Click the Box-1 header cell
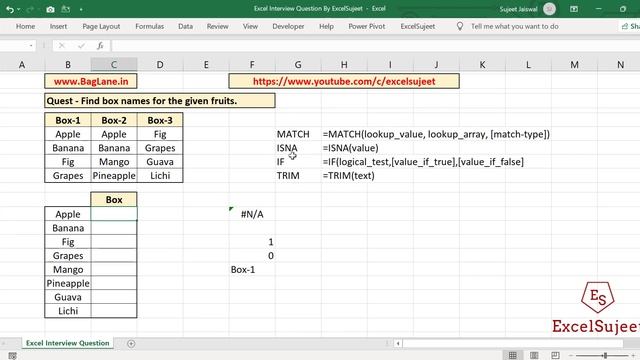The width and height of the screenshot is (640, 360). [x=68, y=120]
